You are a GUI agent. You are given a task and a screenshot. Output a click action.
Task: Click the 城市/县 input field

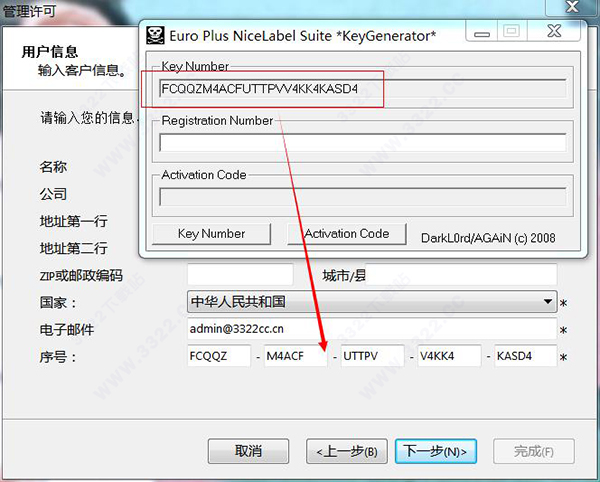point(461,275)
